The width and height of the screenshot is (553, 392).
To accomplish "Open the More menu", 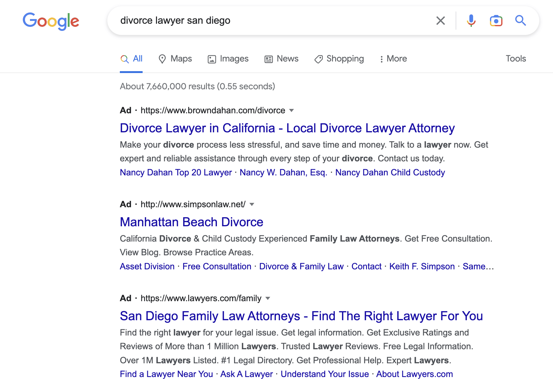I will click(x=393, y=59).
